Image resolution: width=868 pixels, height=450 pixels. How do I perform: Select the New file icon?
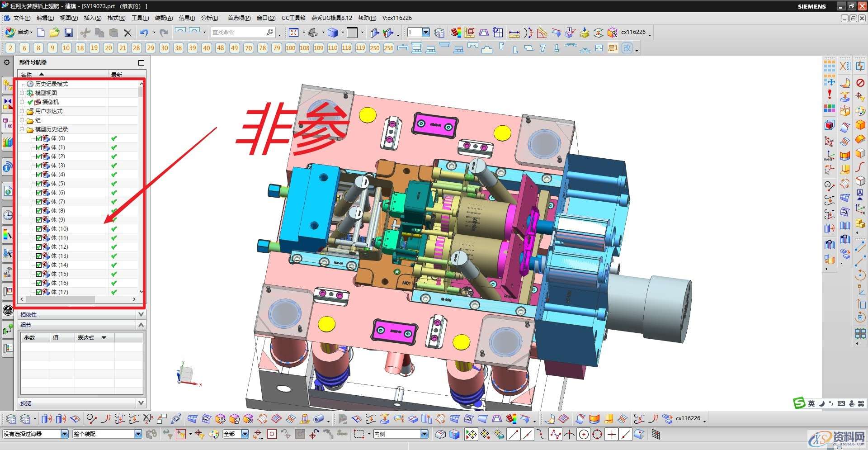41,32
